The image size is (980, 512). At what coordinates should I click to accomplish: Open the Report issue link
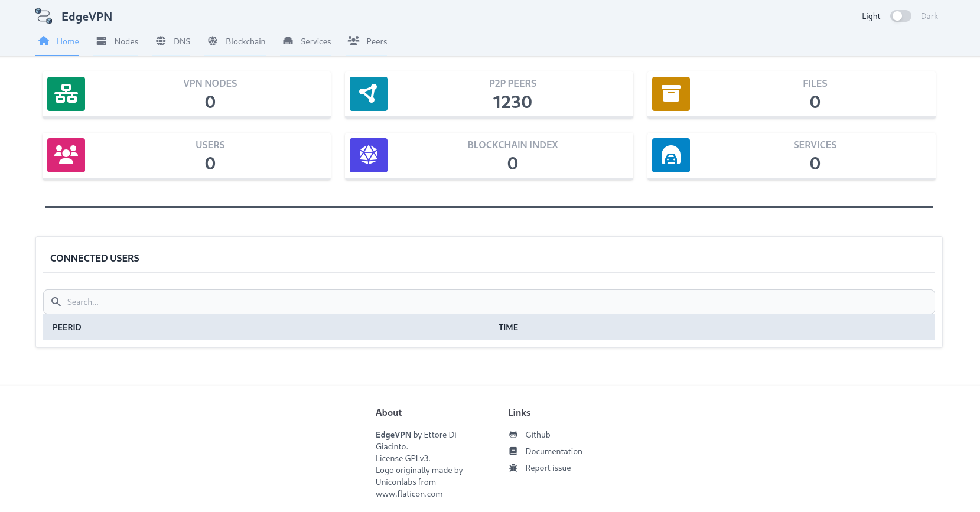click(548, 468)
